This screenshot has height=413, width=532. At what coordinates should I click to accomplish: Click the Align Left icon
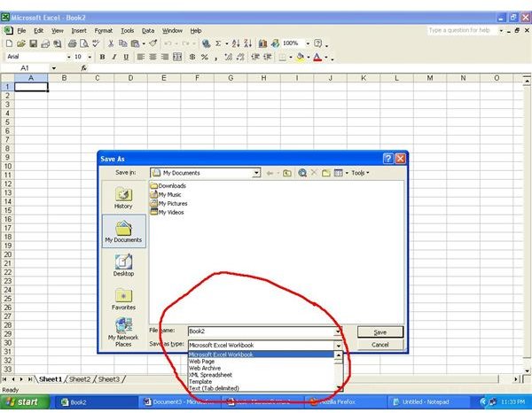point(141,57)
